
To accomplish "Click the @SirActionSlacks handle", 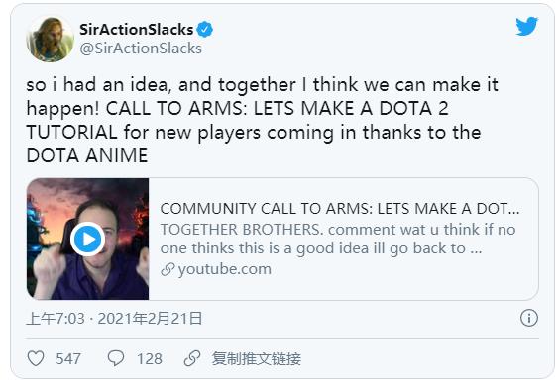I will coord(141,49).
